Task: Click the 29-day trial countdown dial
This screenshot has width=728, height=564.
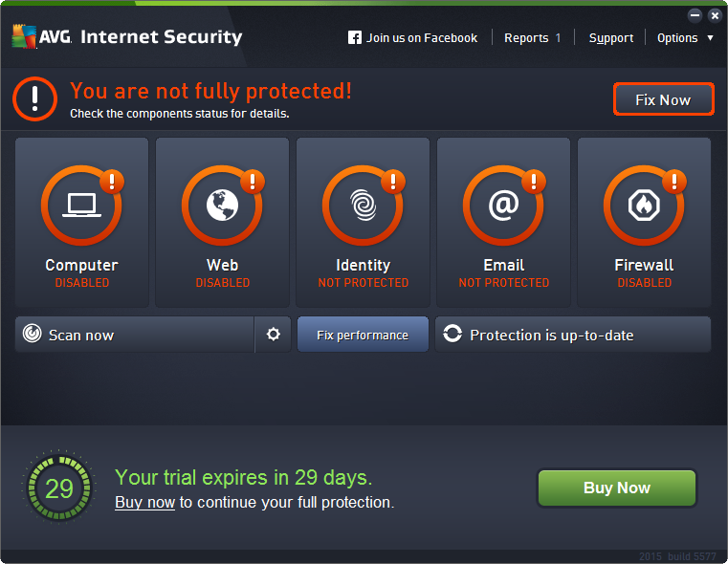Action: (x=58, y=488)
